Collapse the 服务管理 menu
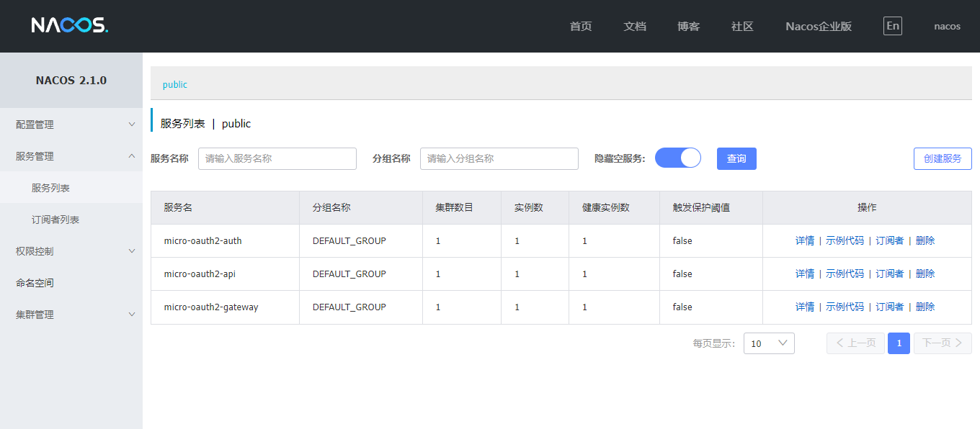The height and width of the screenshot is (429, 980). (x=71, y=156)
